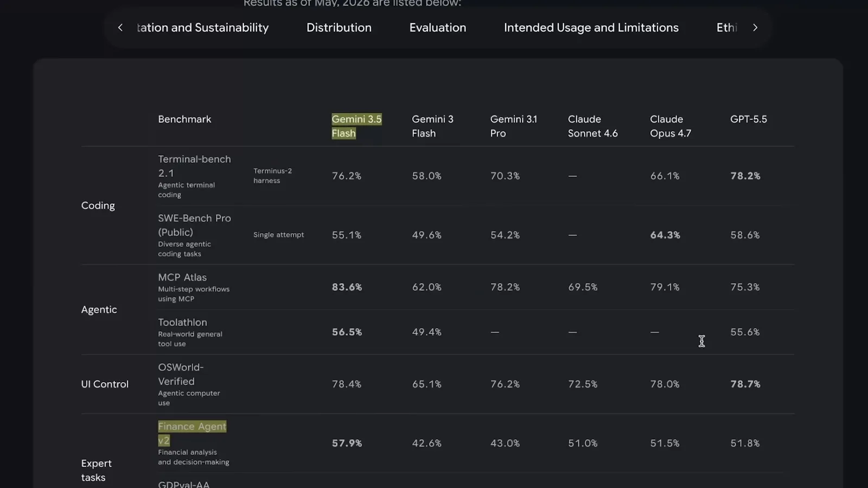Viewport: 868px width, 488px height.
Task: Click the bold 56.5% Toolathlon score
Action: tap(347, 332)
